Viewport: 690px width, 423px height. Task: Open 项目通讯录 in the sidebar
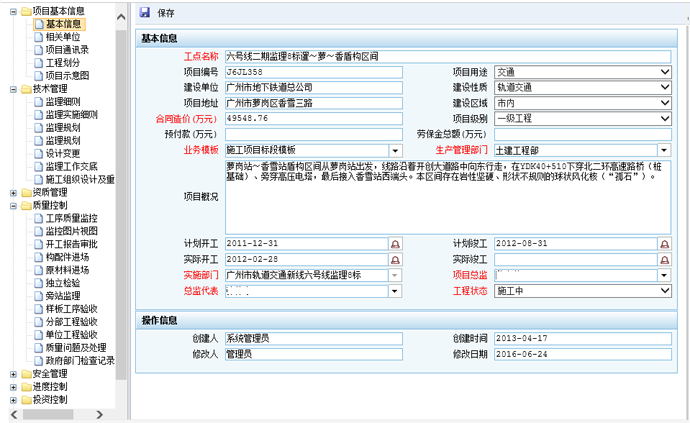point(67,49)
